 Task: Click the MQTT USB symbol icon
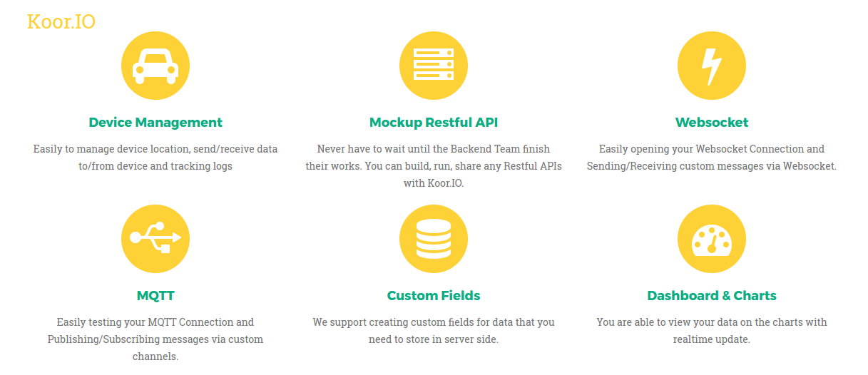[155, 239]
